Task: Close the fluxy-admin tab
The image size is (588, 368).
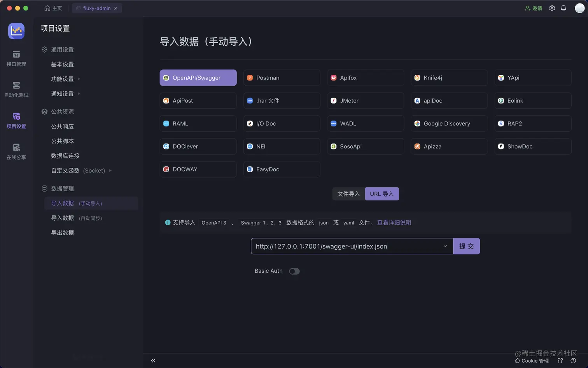Action: tap(115, 8)
